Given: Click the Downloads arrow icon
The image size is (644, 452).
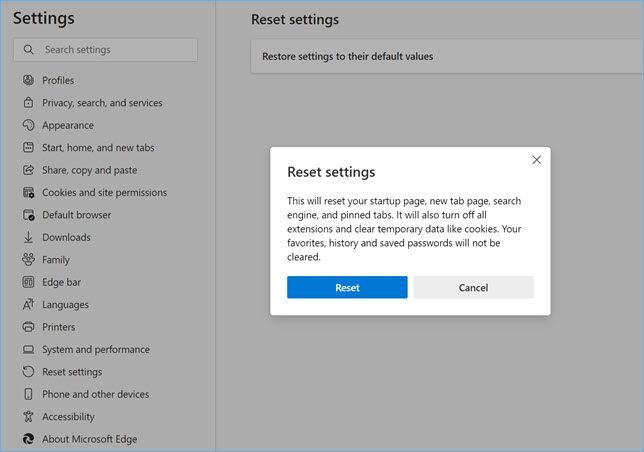Looking at the screenshot, I should coord(28,237).
